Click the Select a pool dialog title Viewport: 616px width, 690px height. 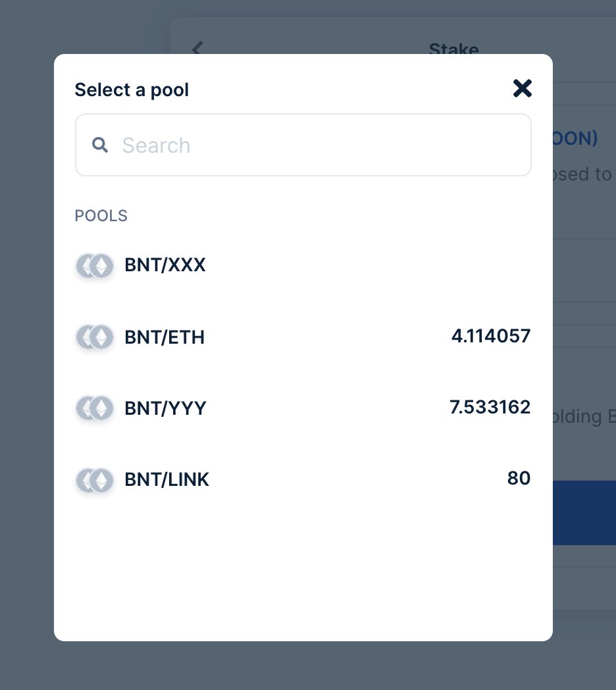click(x=131, y=90)
